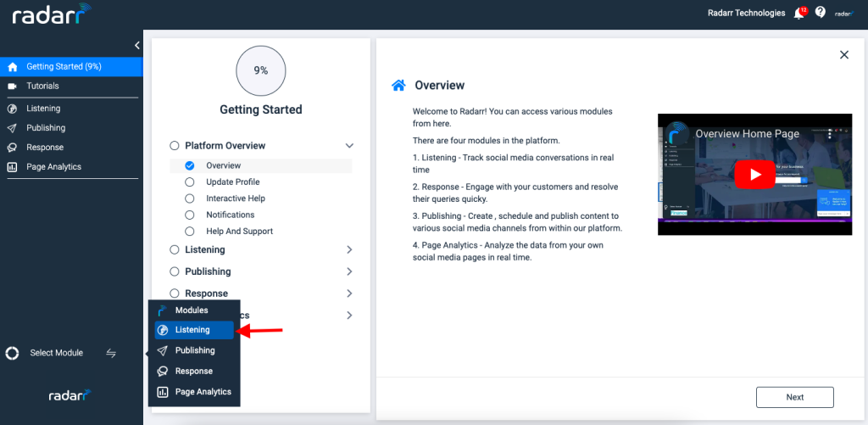The image size is (868, 425).
Task: Select the Publishing section radio circle
Action: (x=175, y=271)
